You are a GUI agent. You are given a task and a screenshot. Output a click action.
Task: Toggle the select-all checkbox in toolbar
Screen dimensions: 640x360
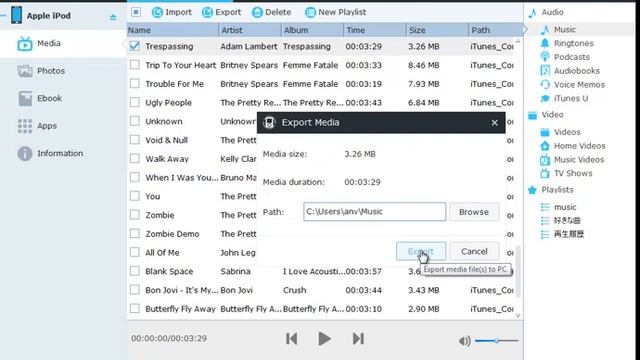pos(136,12)
